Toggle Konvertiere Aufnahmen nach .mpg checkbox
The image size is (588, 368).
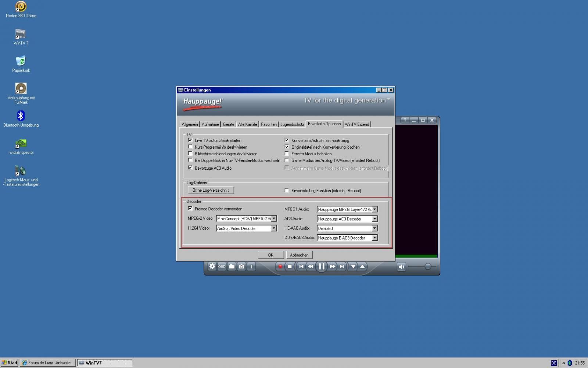point(287,140)
